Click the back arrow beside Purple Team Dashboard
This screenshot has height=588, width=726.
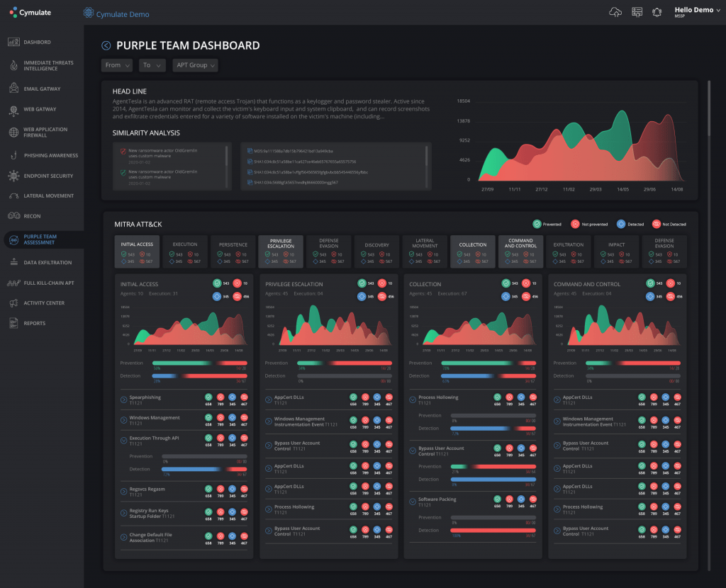pos(106,45)
